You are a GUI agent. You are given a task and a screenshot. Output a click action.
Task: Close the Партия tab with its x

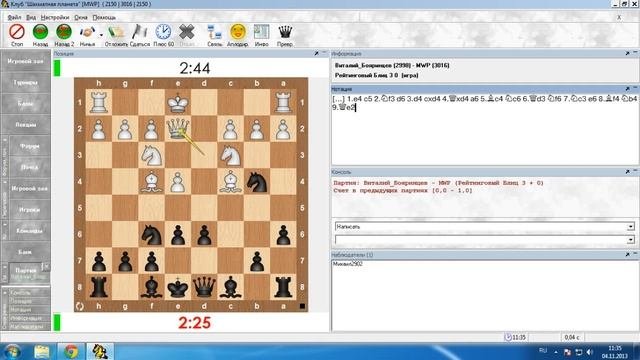pos(46,267)
